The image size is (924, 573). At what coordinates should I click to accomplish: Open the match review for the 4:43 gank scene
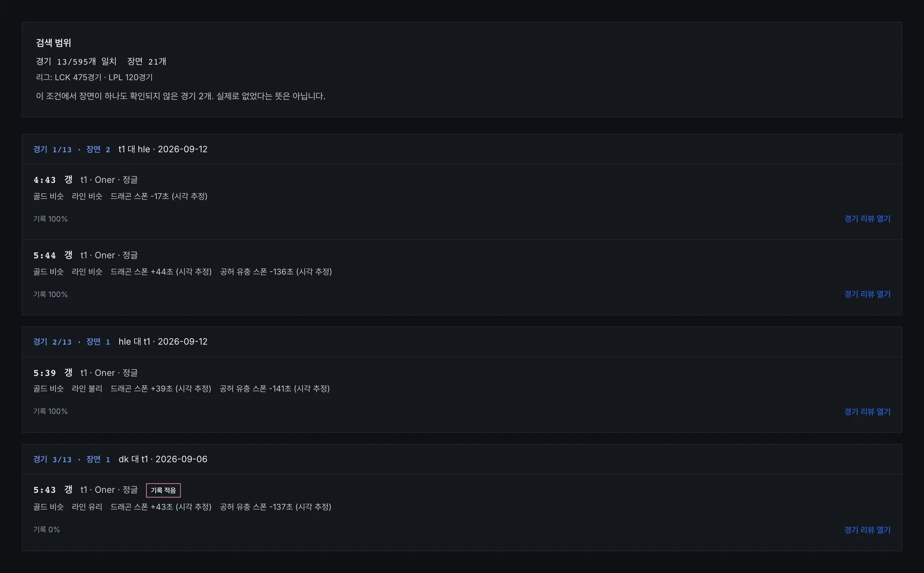[867, 219]
